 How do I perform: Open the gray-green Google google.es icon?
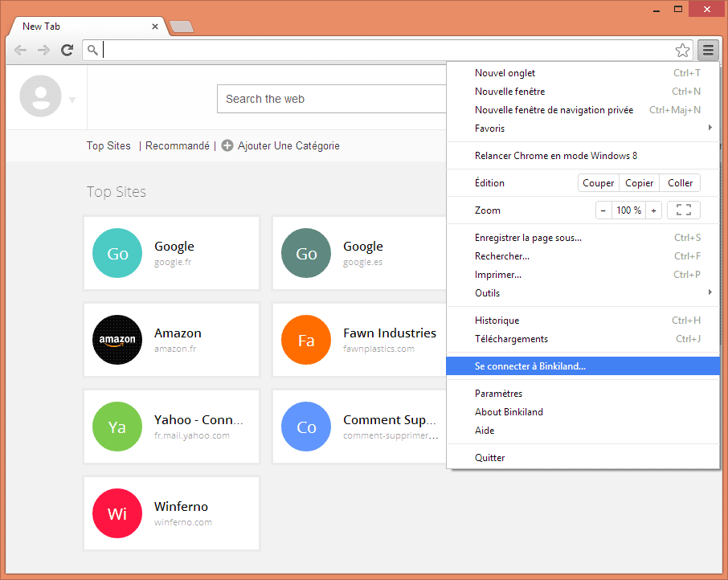point(306,253)
